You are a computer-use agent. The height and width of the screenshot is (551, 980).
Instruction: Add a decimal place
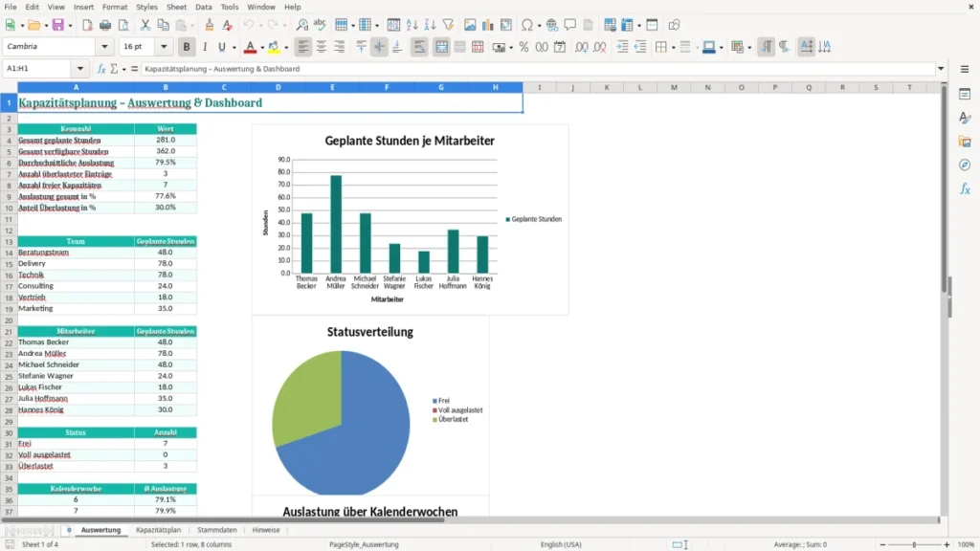tap(581, 47)
